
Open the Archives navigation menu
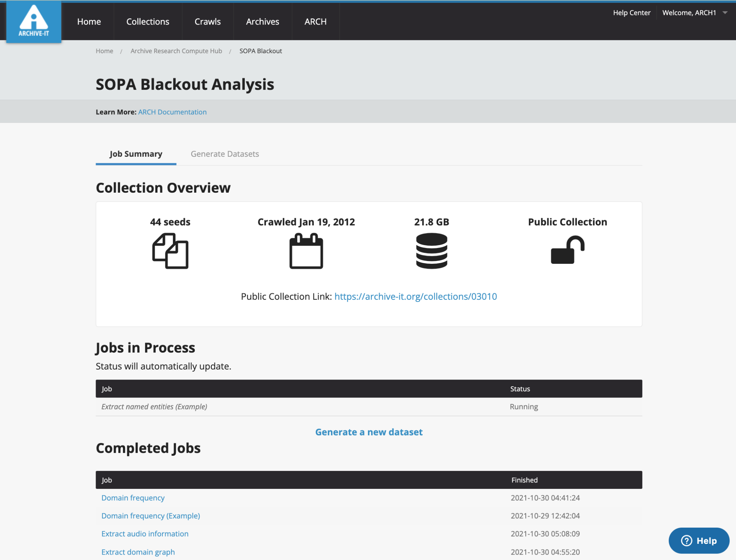click(262, 22)
